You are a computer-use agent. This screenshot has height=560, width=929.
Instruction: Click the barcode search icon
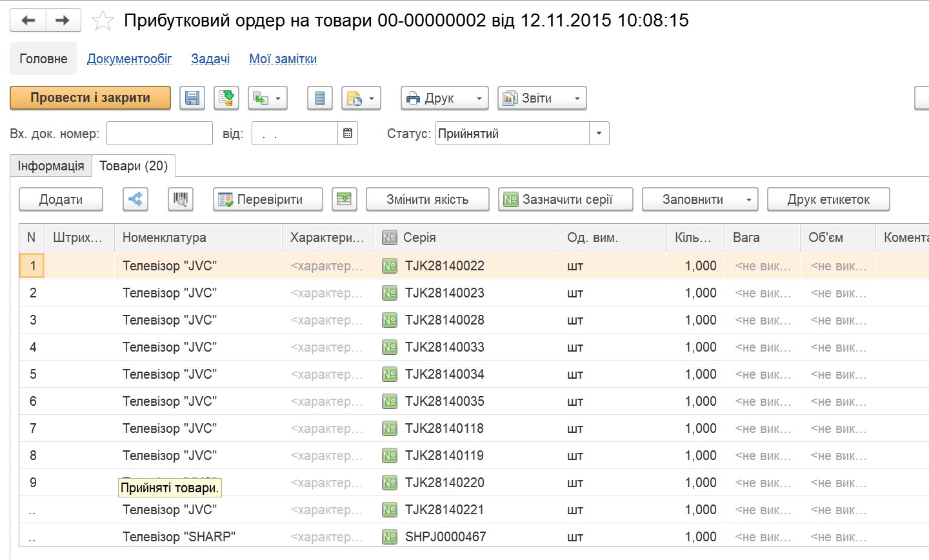tap(181, 199)
